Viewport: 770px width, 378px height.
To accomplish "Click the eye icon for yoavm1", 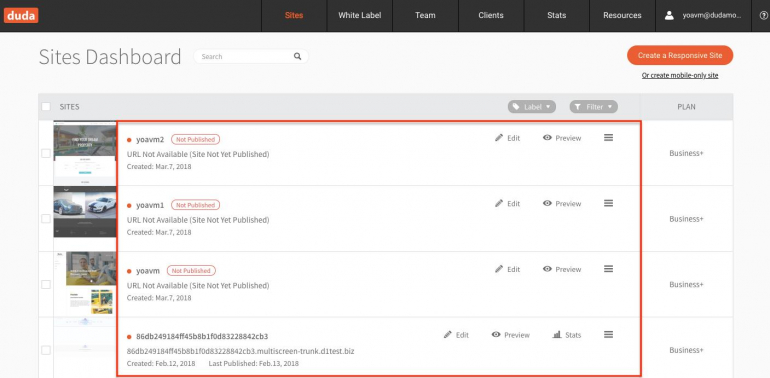I will 547,203.
